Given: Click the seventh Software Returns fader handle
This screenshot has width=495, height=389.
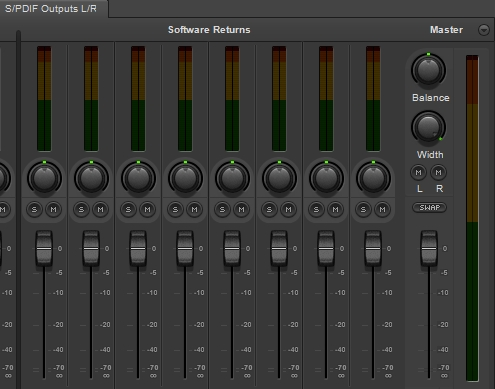Looking at the screenshot, I should pyautogui.click(x=326, y=248).
